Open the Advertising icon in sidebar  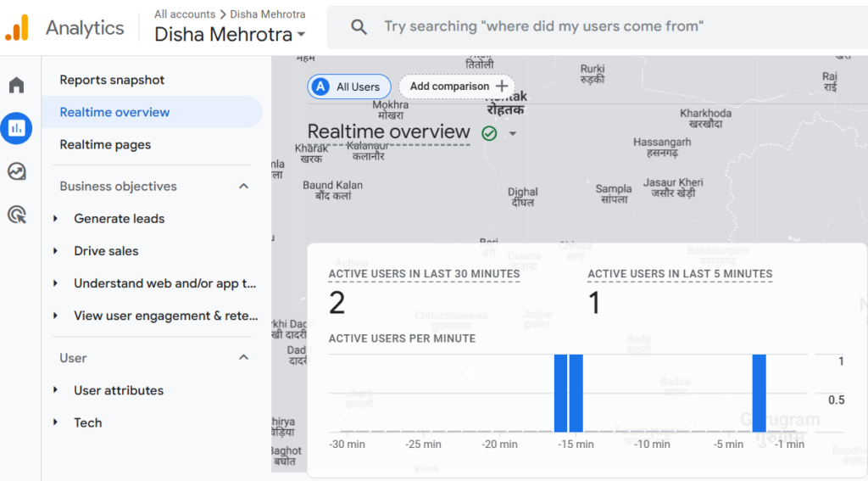tap(17, 215)
